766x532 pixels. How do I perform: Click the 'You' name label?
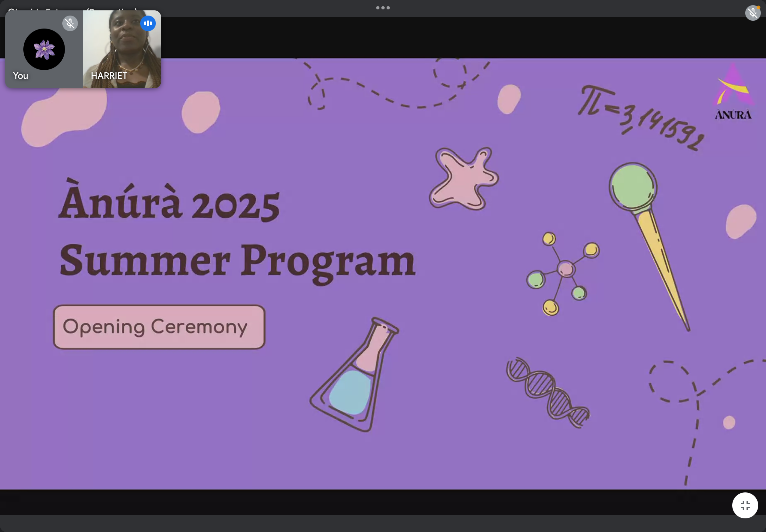point(21,76)
